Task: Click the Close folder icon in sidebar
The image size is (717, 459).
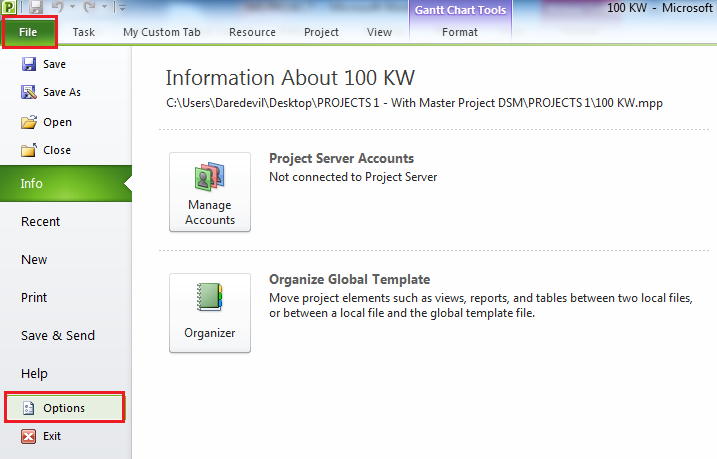Action: tap(29, 150)
